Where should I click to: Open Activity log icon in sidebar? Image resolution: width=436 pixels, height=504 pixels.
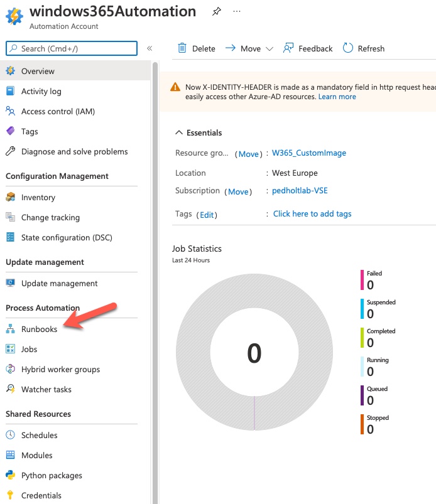(x=10, y=91)
